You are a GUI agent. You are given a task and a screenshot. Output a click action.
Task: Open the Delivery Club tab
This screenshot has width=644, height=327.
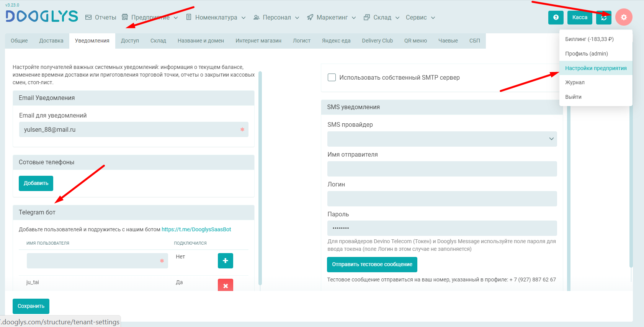(378, 41)
